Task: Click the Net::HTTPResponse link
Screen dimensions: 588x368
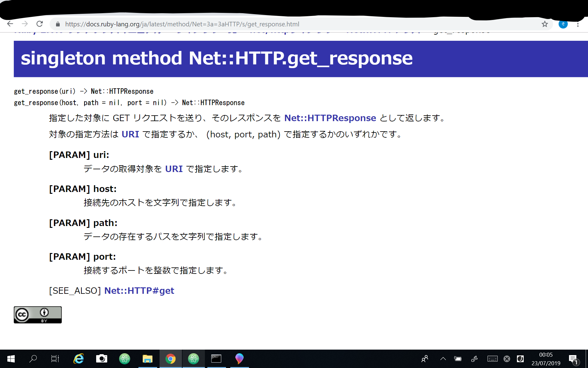Action: coord(330,118)
